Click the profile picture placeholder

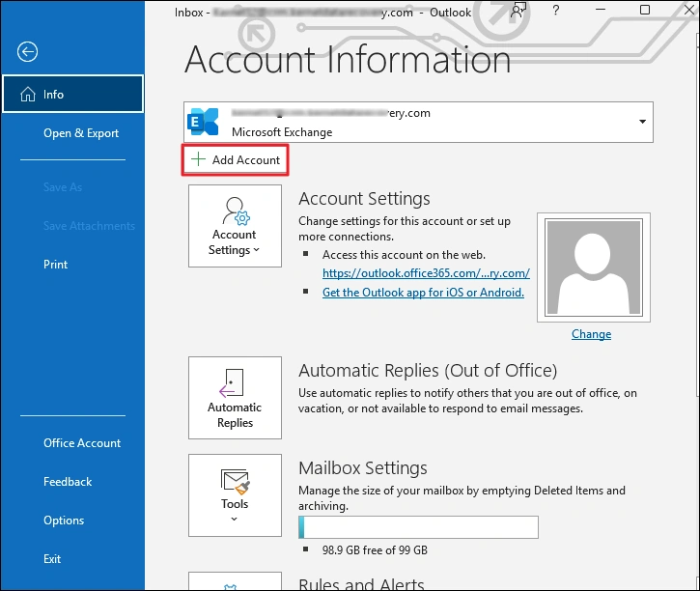tap(594, 267)
